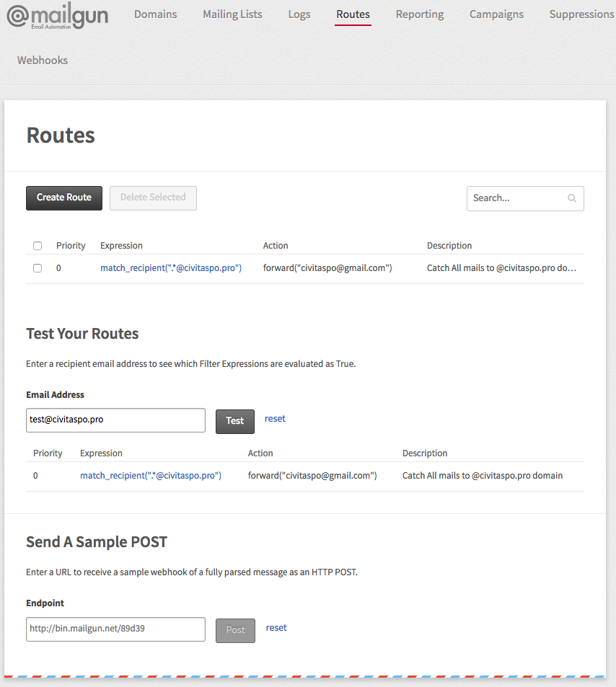Click the Test button
The height and width of the screenshot is (687, 616).
click(x=235, y=422)
